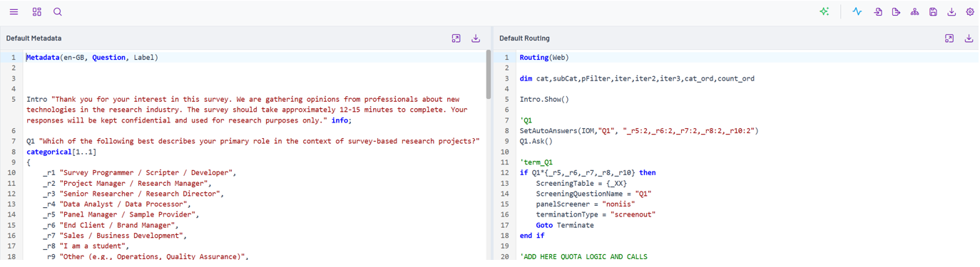Open the dashboard grid view icon
Screen dimensions: 980x267
tap(37, 12)
